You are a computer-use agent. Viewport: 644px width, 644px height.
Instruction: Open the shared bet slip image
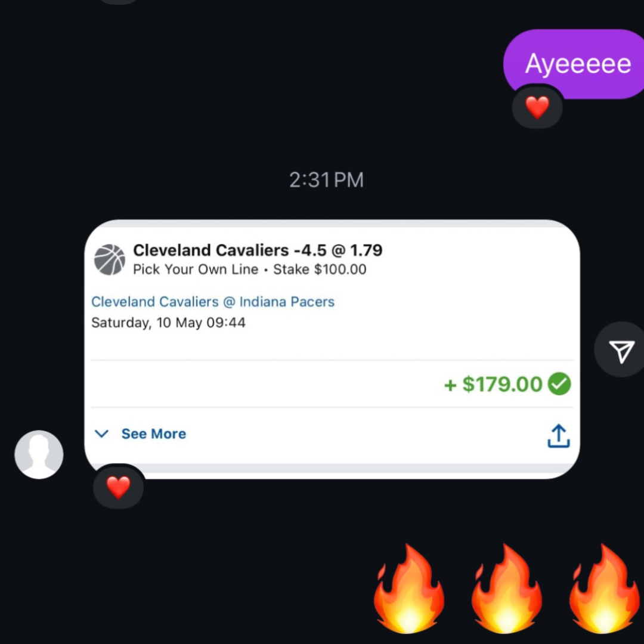point(332,349)
